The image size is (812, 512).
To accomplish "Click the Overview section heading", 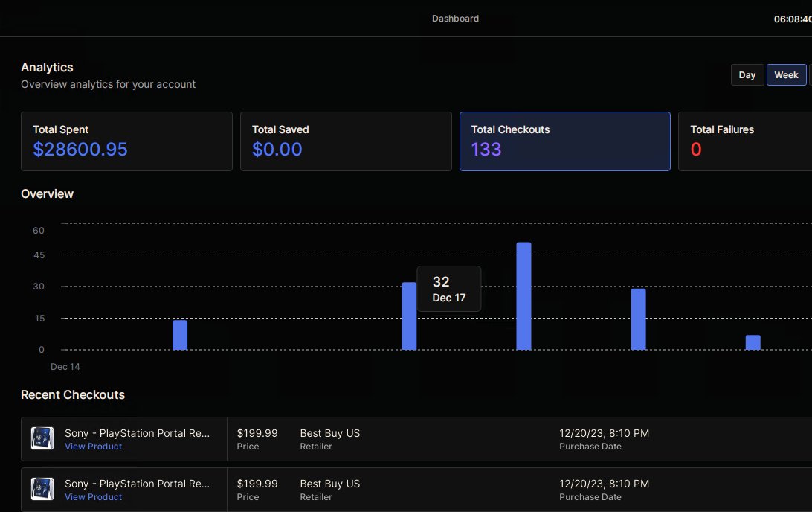I will pos(47,193).
